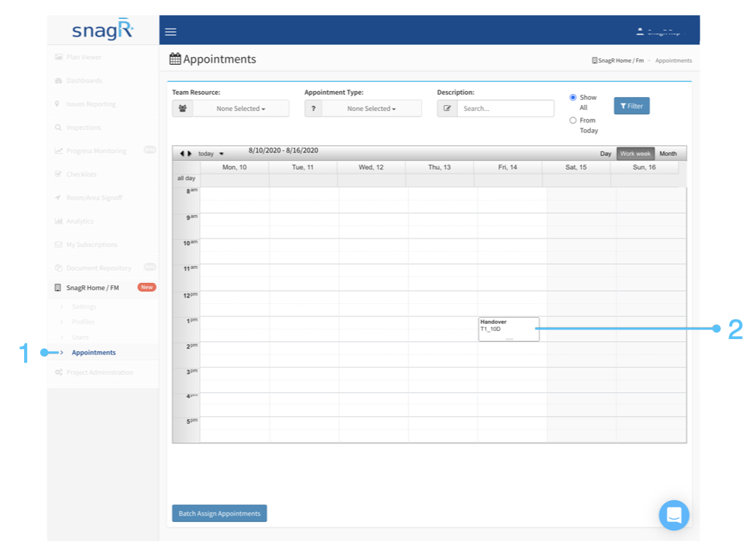Click the Description edit icon
The height and width of the screenshot is (560, 747).
(447, 109)
